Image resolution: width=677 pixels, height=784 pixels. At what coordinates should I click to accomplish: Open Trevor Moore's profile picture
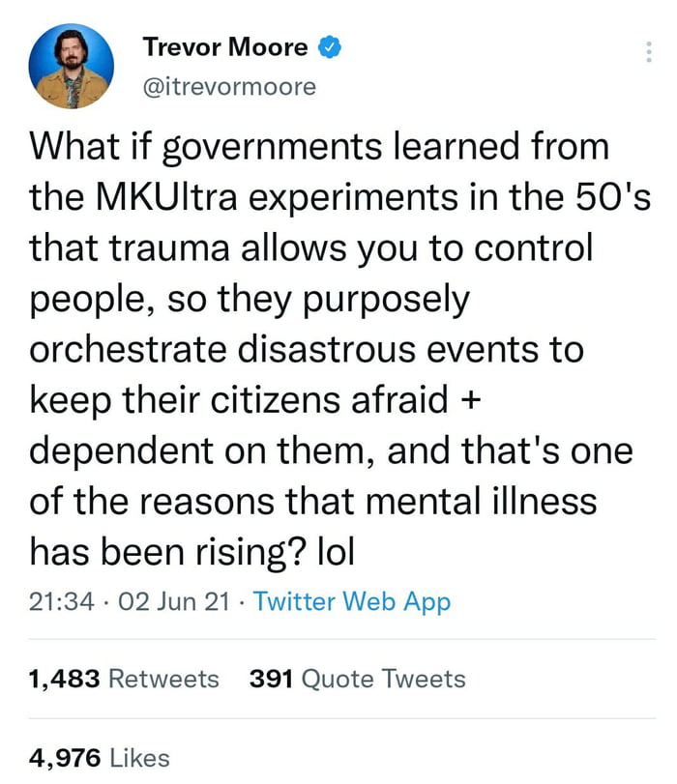72,65
